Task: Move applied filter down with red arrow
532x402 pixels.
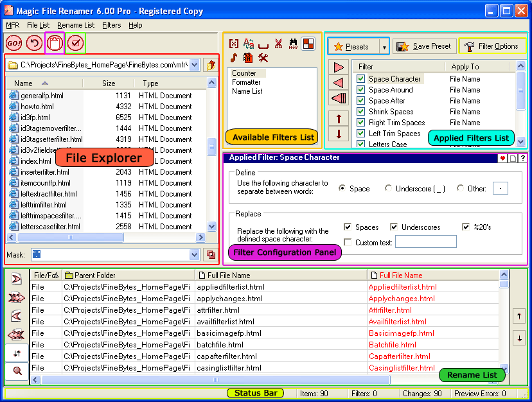Action: click(339, 134)
